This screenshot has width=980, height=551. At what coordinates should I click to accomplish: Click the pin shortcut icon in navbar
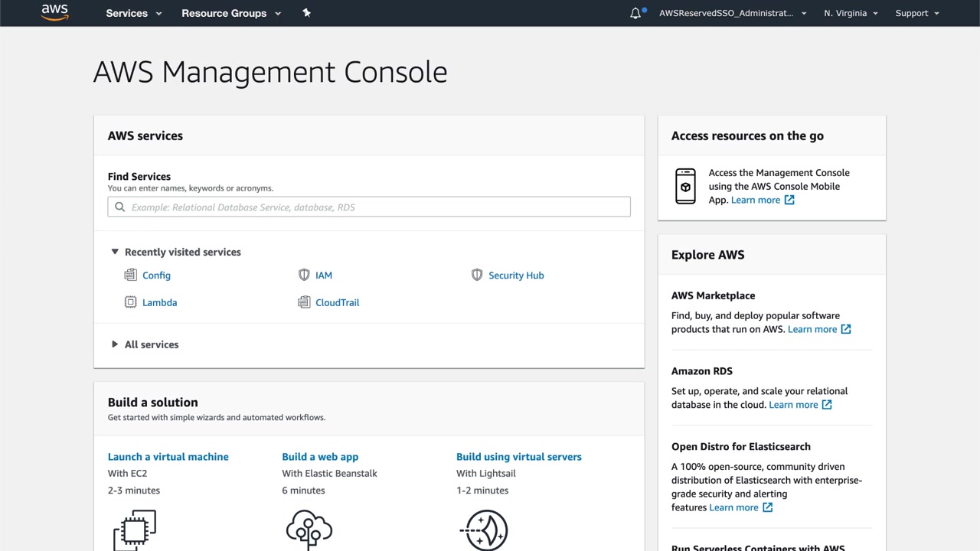point(306,13)
